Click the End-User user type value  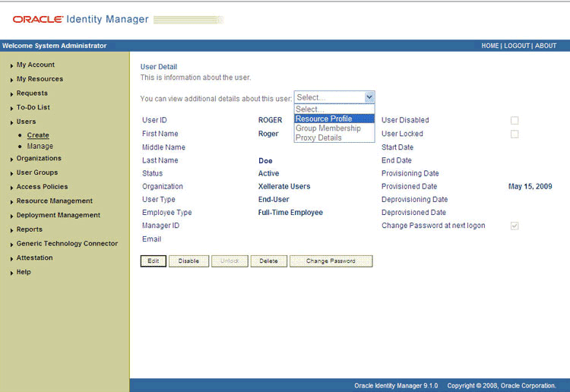274,200
